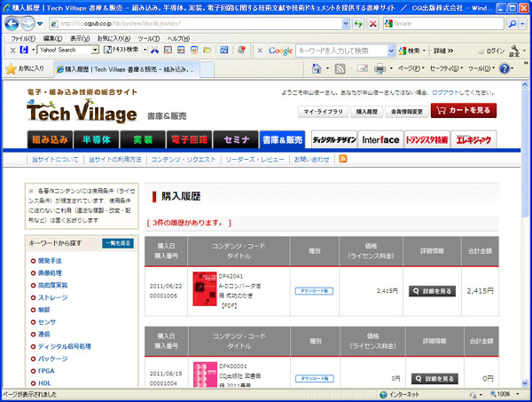Image resolution: width=532 pixels, height=402 pixels.
Task: Click the ログアウト link
Action: (444, 93)
